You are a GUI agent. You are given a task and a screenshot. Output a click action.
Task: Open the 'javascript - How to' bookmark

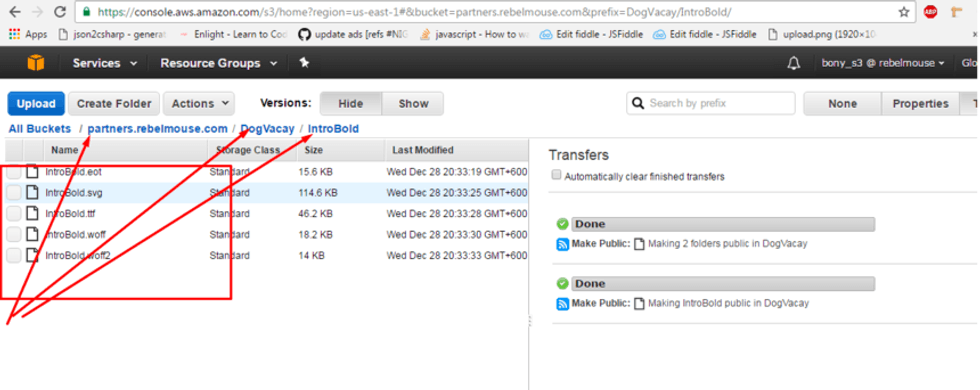click(x=475, y=34)
